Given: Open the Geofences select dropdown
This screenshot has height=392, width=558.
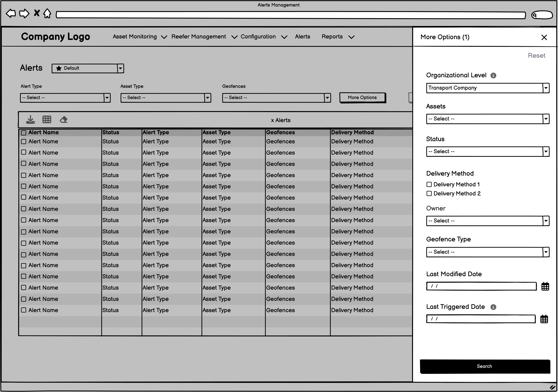Looking at the screenshot, I should coord(276,98).
